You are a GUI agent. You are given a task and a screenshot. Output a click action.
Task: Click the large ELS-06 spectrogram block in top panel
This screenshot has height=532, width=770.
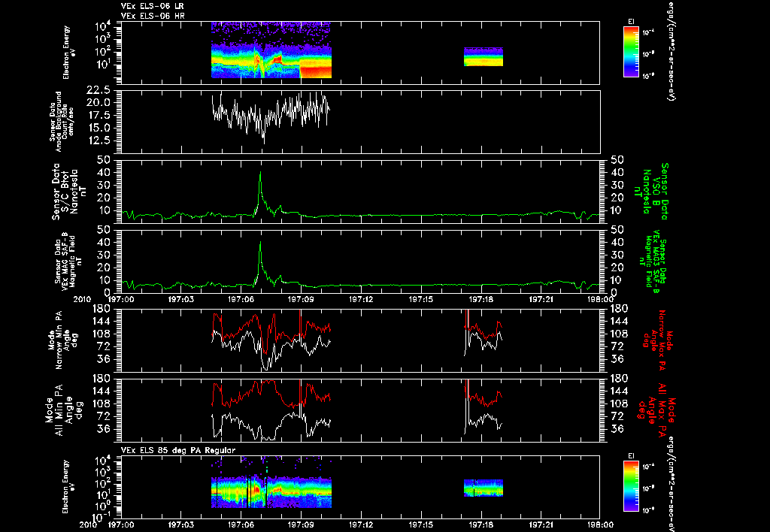(271, 50)
